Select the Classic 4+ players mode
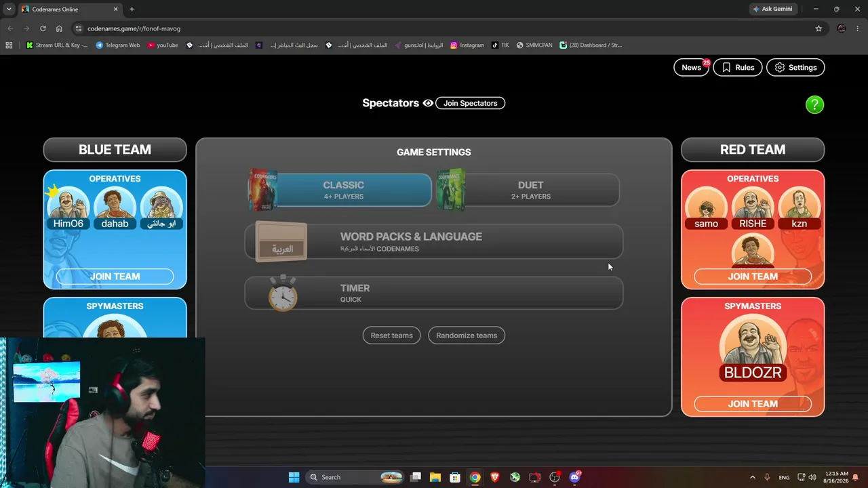The image size is (868, 488). point(340,190)
